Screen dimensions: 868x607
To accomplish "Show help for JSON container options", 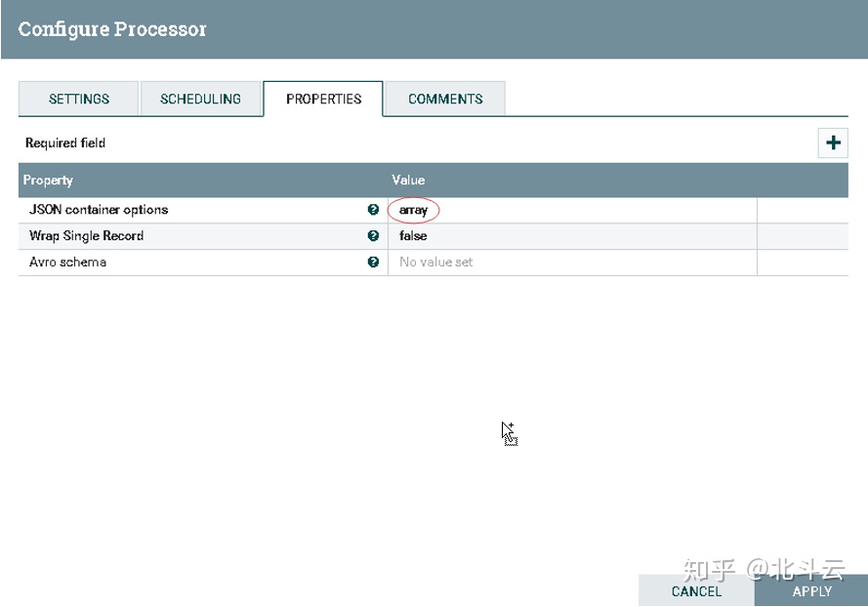I will [x=373, y=210].
